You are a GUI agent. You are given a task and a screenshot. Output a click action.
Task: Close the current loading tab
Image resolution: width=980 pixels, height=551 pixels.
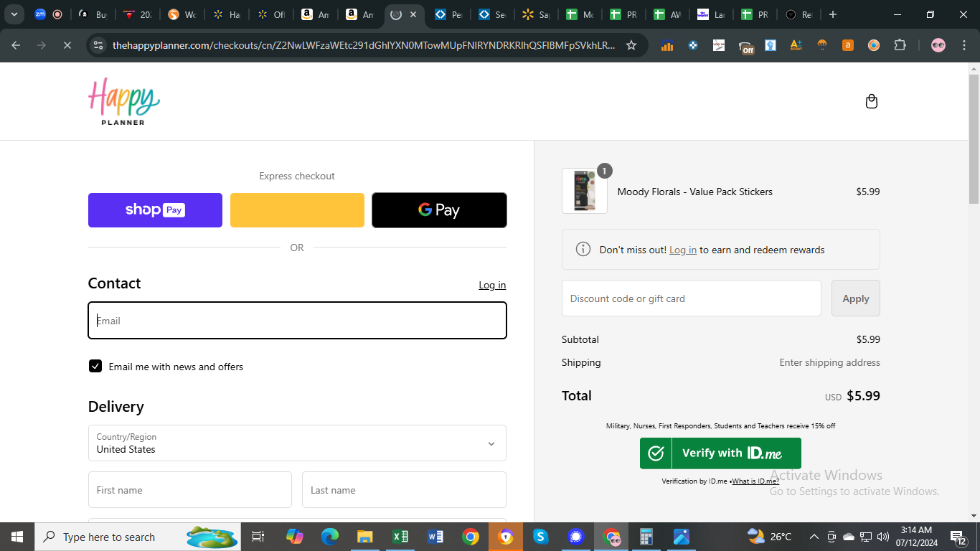(x=413, y=14)
